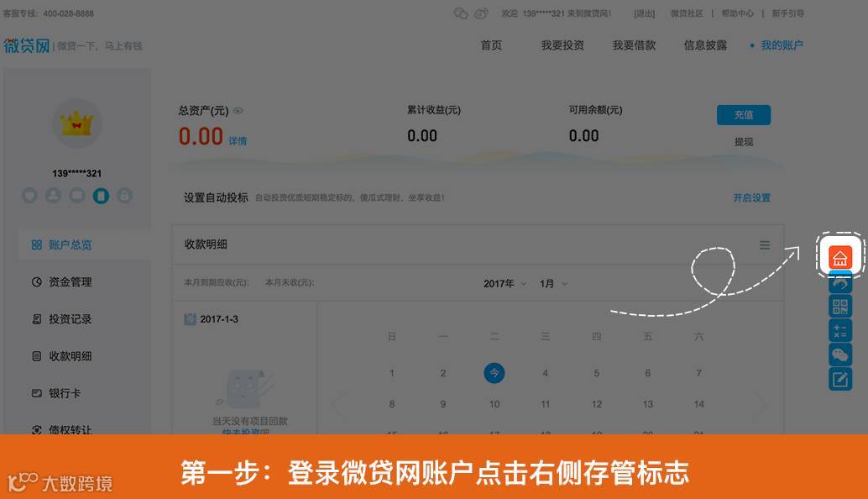Select day 2 in calendar
The height and width of the screenshot is (499, 868).
click(443, 373)
